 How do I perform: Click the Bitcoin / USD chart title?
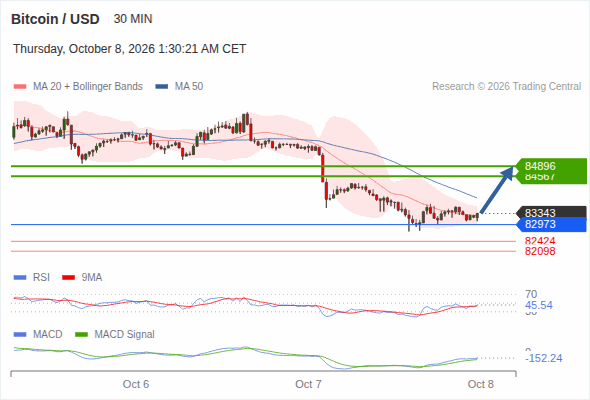click(x=55, y=19)
